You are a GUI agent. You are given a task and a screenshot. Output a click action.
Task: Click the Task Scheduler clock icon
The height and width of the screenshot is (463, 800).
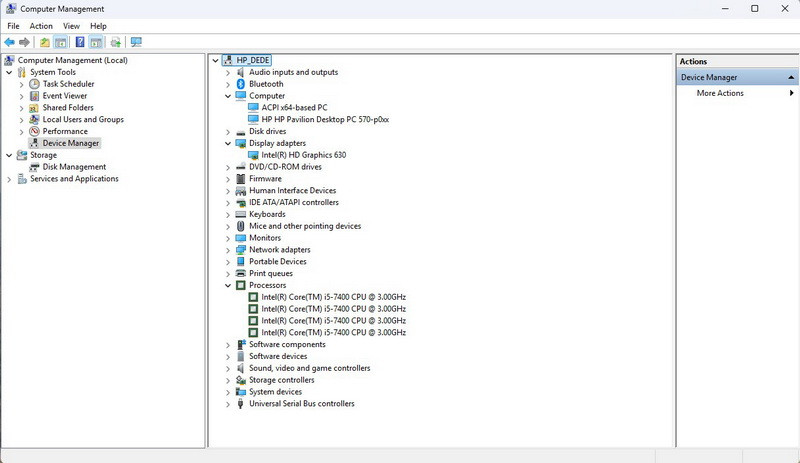34,84
